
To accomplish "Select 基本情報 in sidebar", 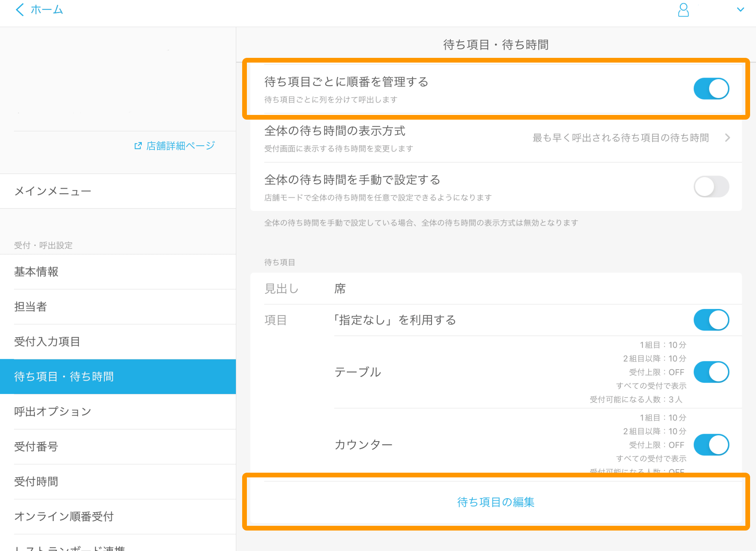I will (x=118, y=272).
